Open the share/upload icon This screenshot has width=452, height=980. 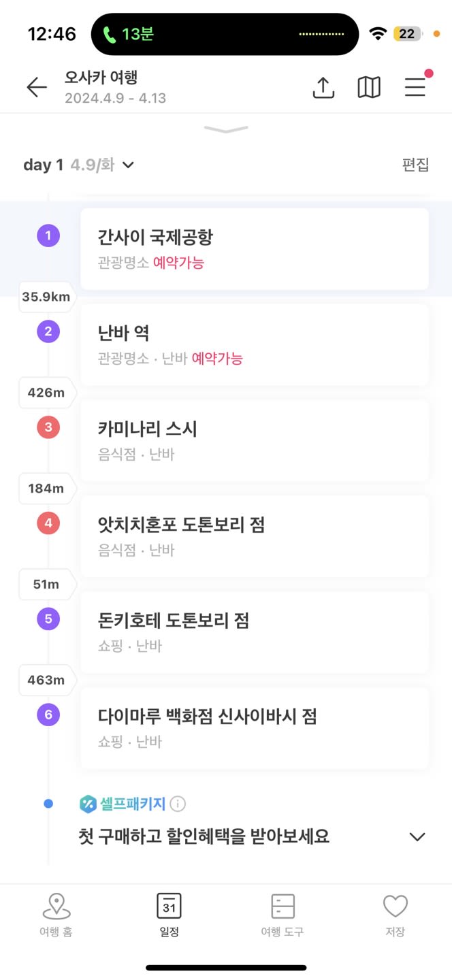pyautogui.click(x=323, y=87)
